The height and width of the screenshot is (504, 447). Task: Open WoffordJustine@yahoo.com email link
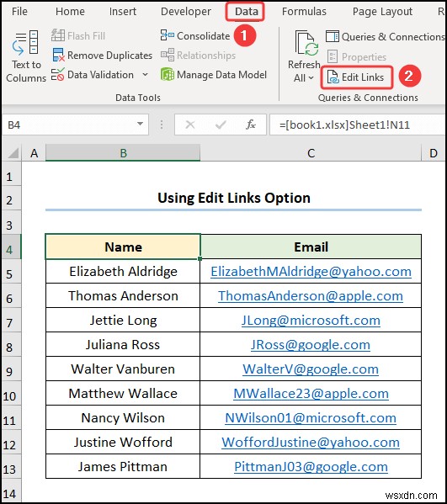(x=311, y=443)
